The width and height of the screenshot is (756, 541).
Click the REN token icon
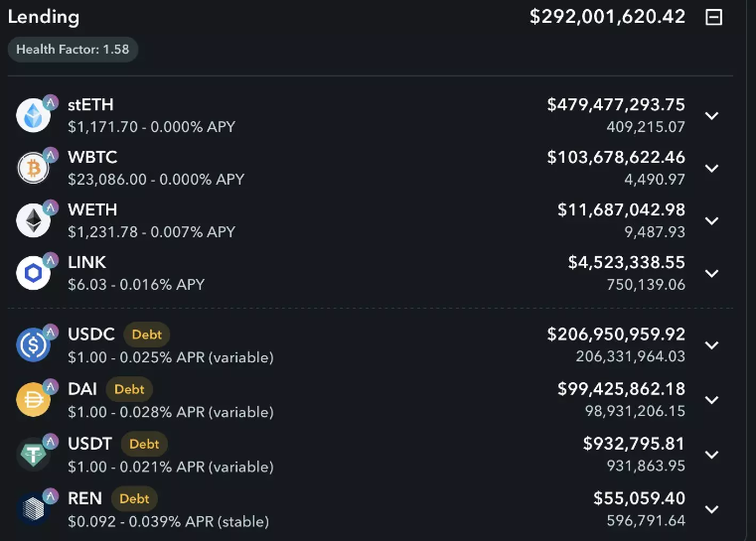point(34,508)
